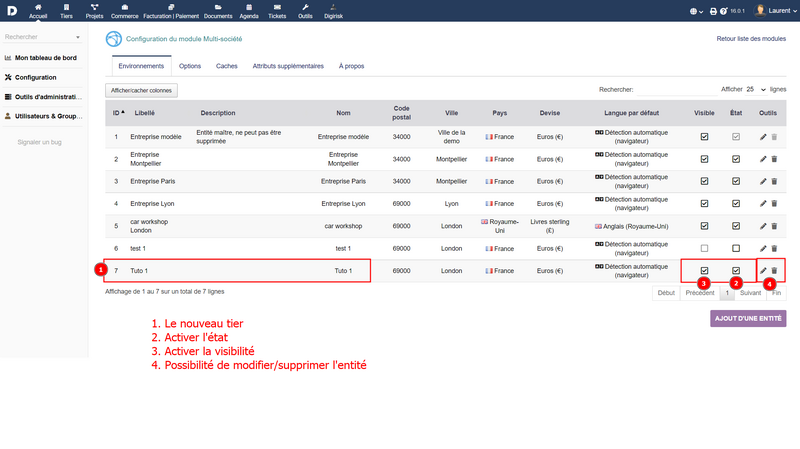Image resolution: width=800 pixels, height=449 pixels.
Task: Open Outils d'administration in sidebar
Action: point(43,97)
